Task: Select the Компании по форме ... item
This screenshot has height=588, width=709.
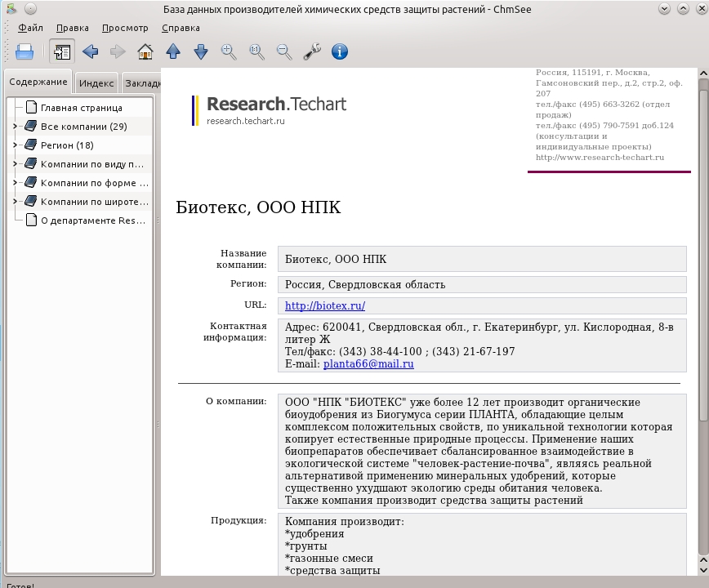Action: click(95, 183)
